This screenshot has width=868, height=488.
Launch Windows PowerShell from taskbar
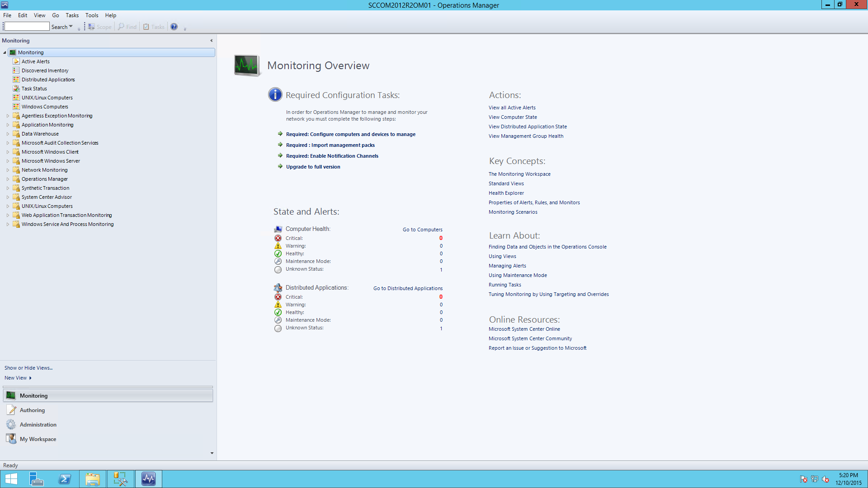[x=65, y=479]
